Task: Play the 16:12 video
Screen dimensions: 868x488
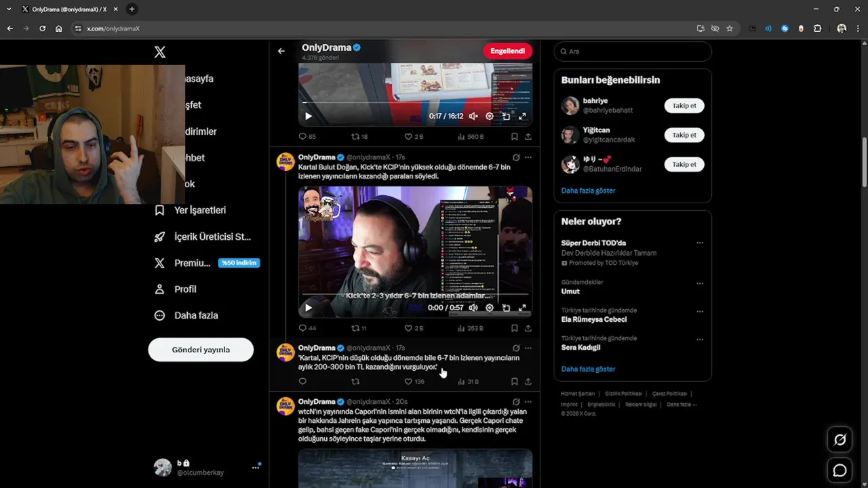Action: pos(308,117)
